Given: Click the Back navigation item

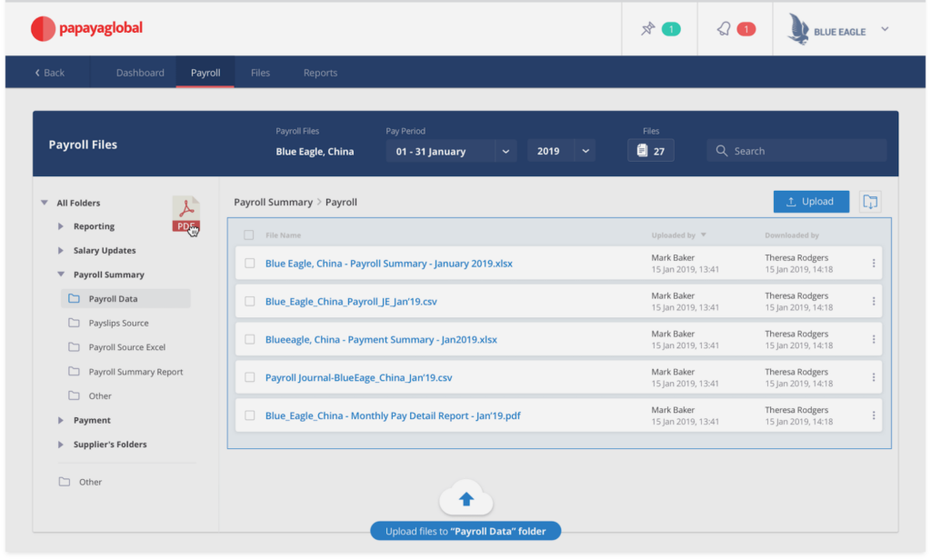Looking at the screenshot, I should click(x=49, y=73).
